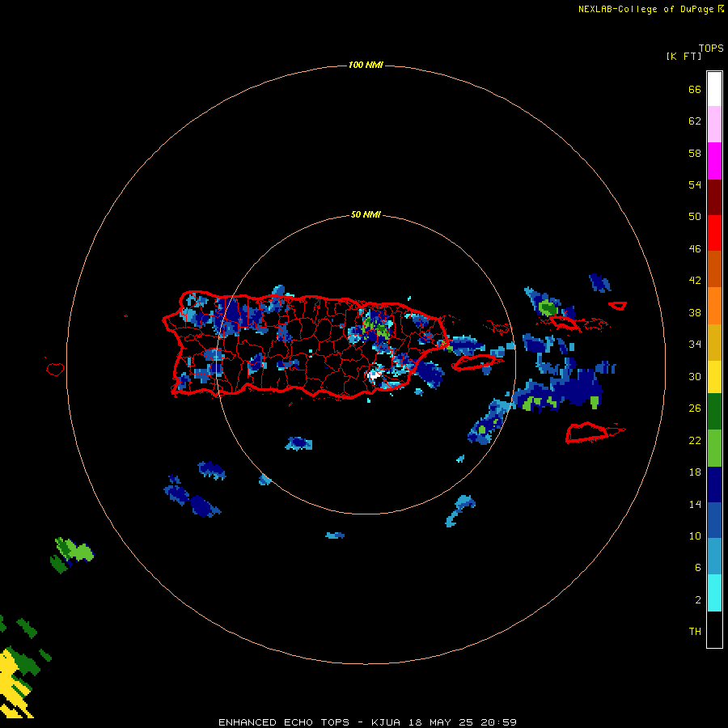The height and width of the screenshot is (728, 728).
Task: Click the white 66 kft legend swatch
Action: click(714, 89)
